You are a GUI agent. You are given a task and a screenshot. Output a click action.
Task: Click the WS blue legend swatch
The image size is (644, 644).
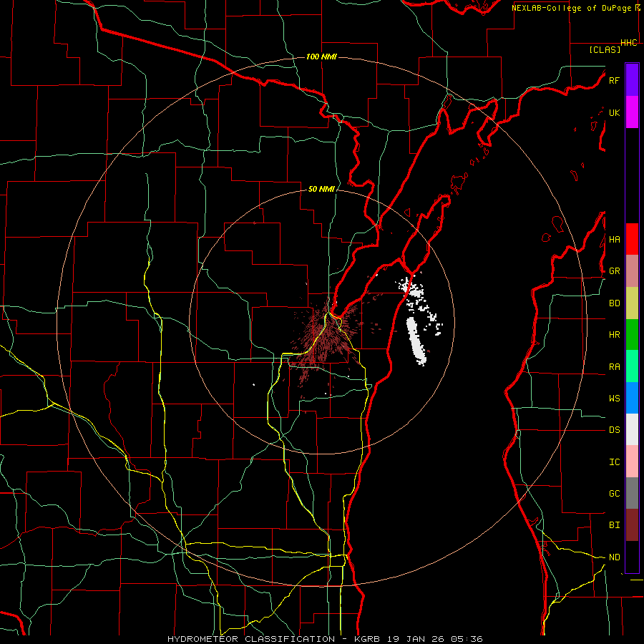coord(632,398)
